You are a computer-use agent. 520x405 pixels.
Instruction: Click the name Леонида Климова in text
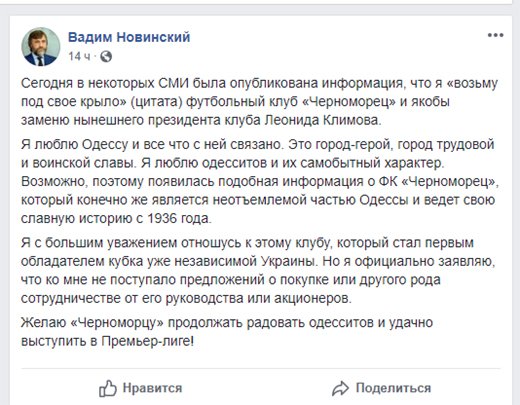click(x=323, y=120)
